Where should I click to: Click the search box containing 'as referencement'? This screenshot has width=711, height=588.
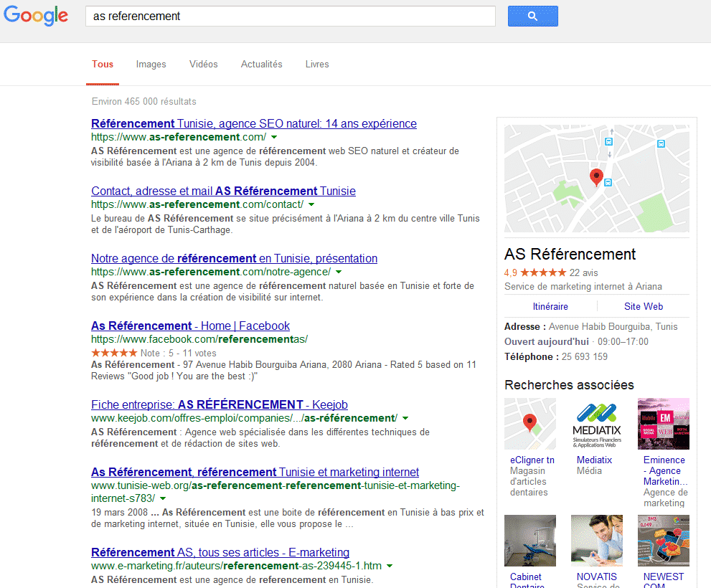290,16
